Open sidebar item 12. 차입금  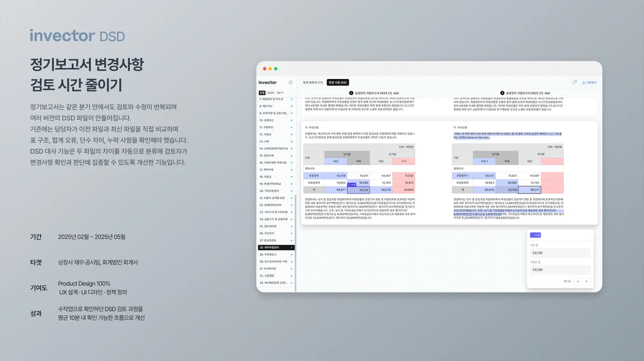(x=276, y=134)
